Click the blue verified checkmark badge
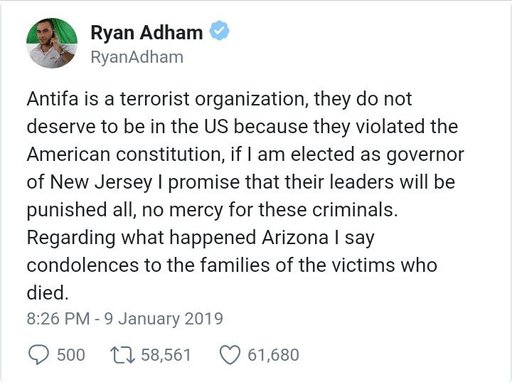This screenshot has height=383, width=512. pyautogui.click(x=219, y=31)
